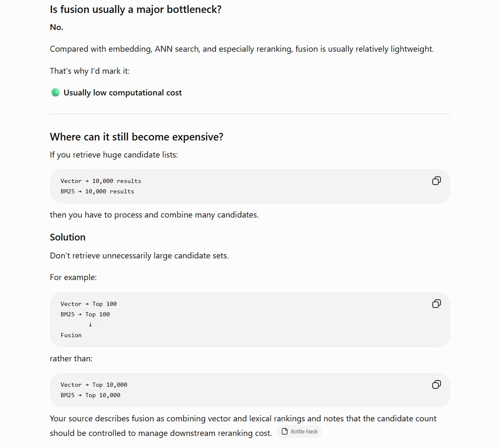Click the Vector → 10,000 results code line
This screenshot has width=501, height=448.
(101, 181)
